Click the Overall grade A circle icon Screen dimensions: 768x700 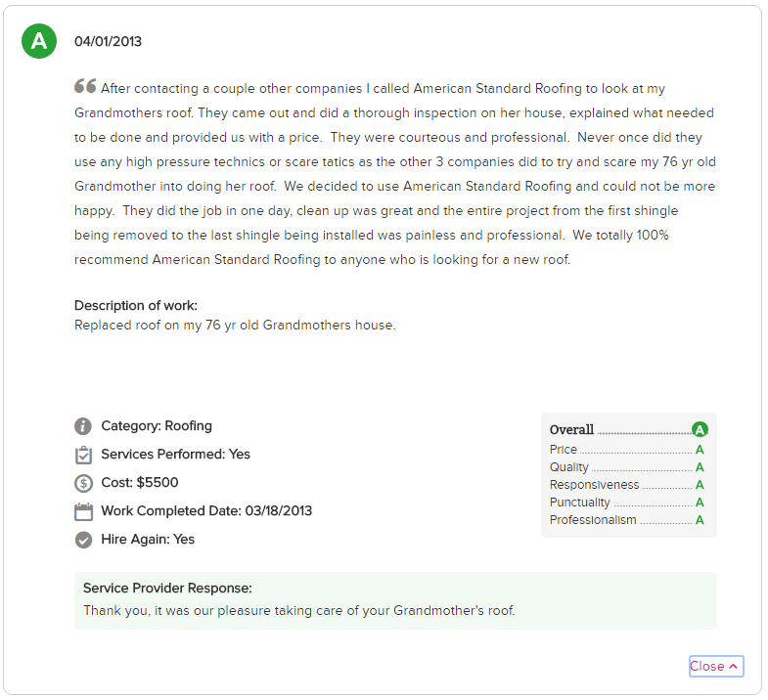click(x=700, y=430)
